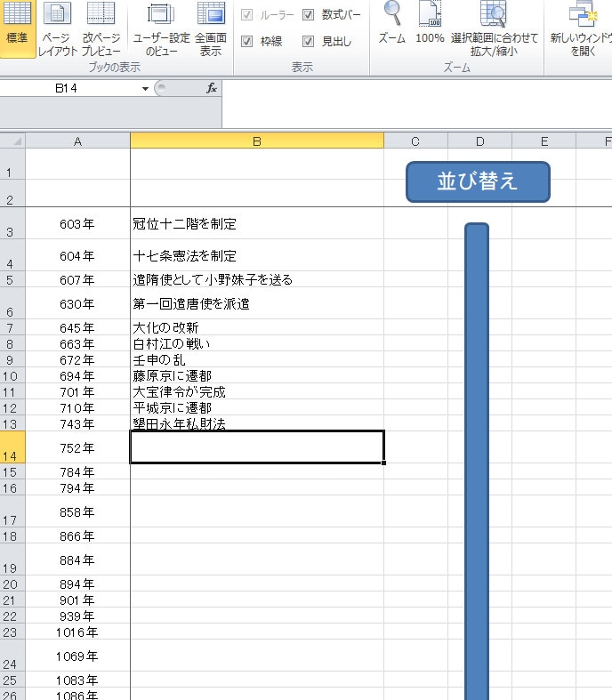This screenshot has width=612, height=700.
Task: Click the fx insert function icon
Action: coord(212,88)
